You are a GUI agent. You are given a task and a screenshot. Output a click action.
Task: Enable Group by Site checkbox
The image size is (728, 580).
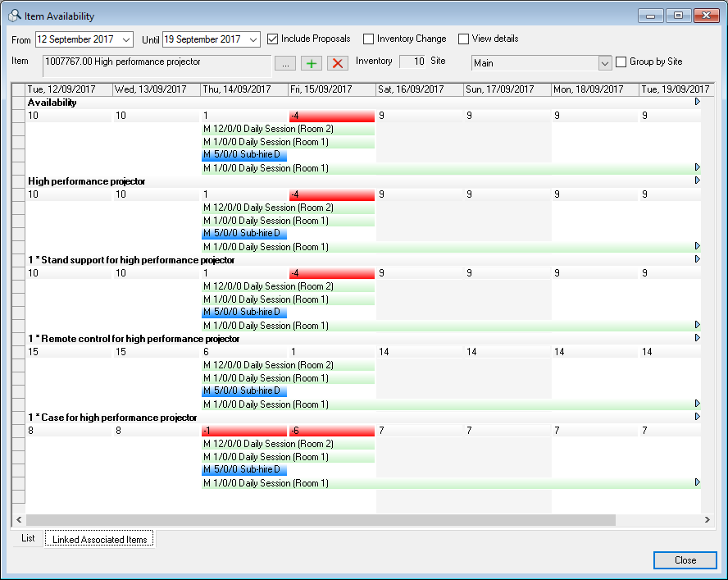tap(621, 62)
